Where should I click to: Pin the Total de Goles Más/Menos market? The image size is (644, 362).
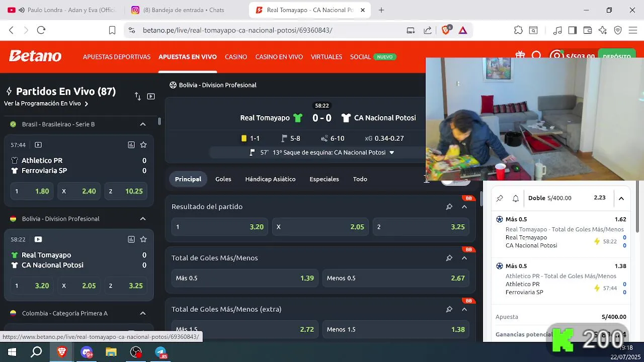pos(449,258)
